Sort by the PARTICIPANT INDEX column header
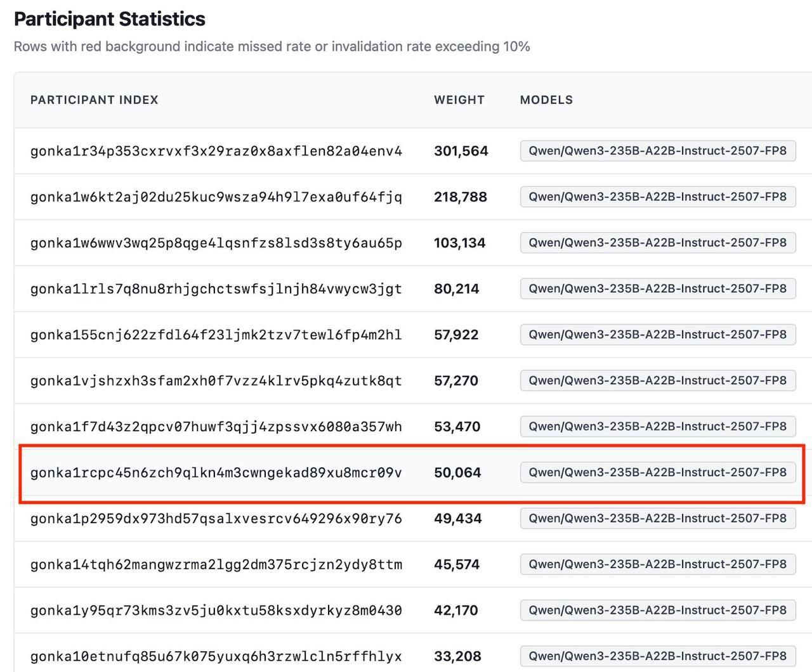Image resolution: width=812 pixels, height=672 pixels. 95,100
